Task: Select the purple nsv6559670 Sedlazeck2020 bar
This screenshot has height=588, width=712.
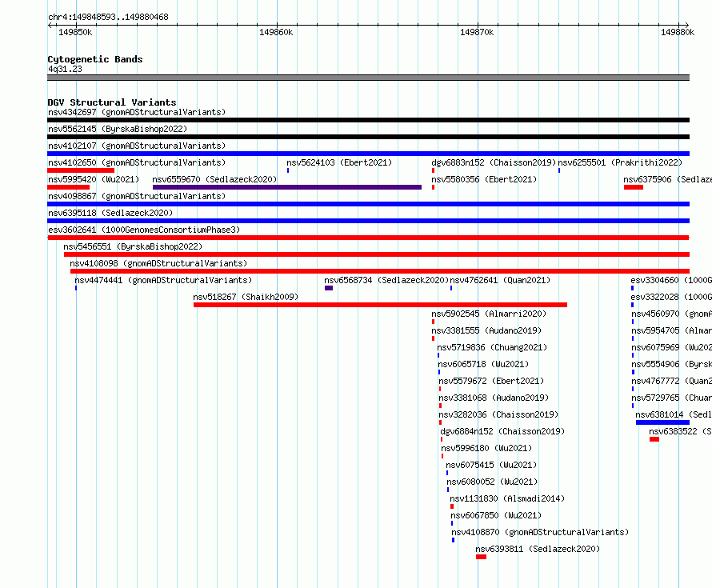Action: coord(287,187)
